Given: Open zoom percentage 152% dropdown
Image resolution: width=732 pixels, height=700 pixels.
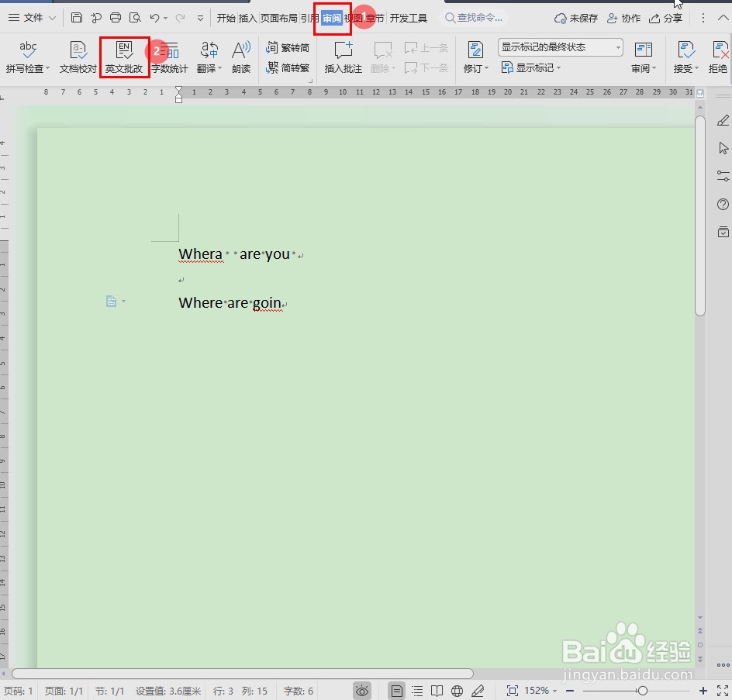Looking at the screenshot, I should pos(554,691).
